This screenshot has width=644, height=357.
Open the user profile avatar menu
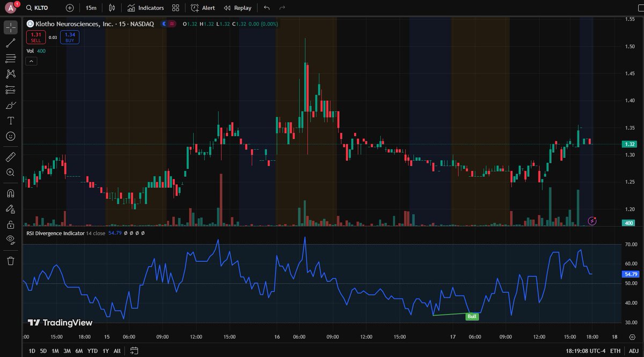click(x=11, y=8)
